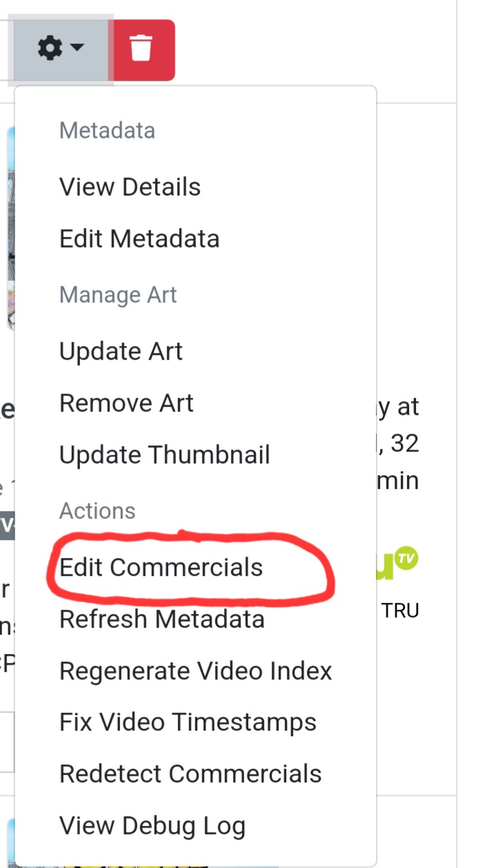Click the Manage Art section header
This screenshot has height=868, width=483.
pyautogui.click(x=118, y=295)
